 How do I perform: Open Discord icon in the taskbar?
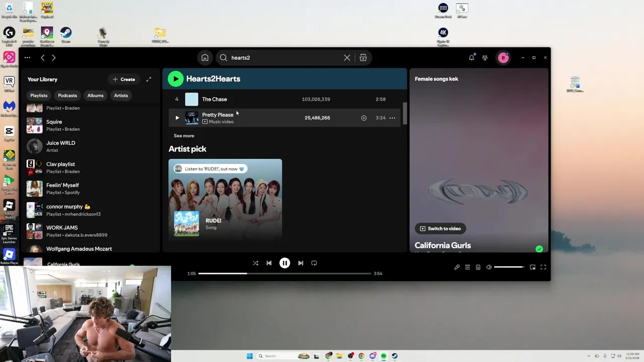coord(372,356)
